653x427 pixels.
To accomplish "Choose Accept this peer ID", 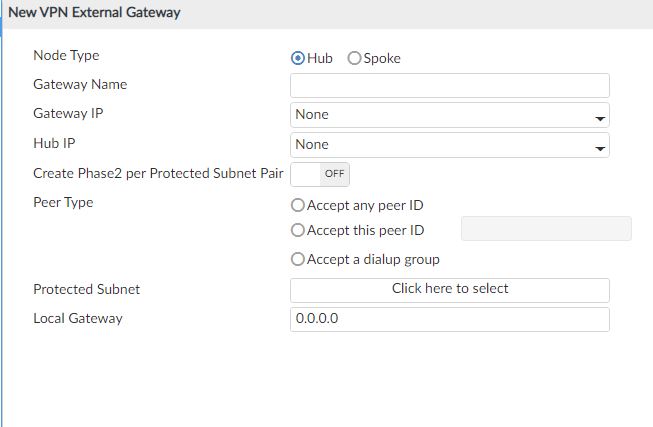I will [x=297, y=231].
